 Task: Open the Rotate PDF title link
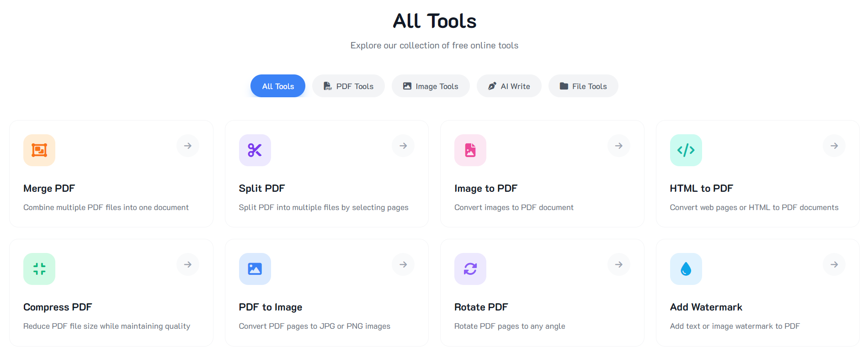point(481,307)
